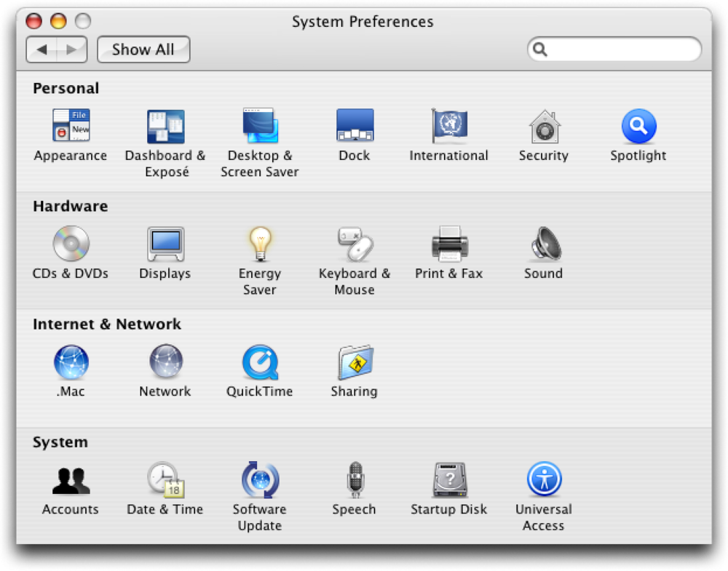
Task: Close the System Preferences window
Action: [34, 21]
